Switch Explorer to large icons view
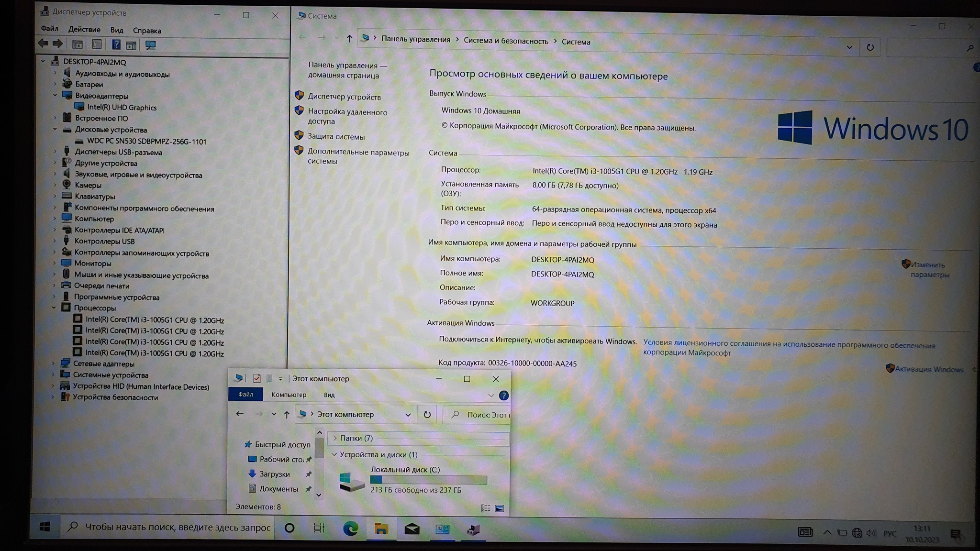 pyautogui.click(x=499, y=508)
